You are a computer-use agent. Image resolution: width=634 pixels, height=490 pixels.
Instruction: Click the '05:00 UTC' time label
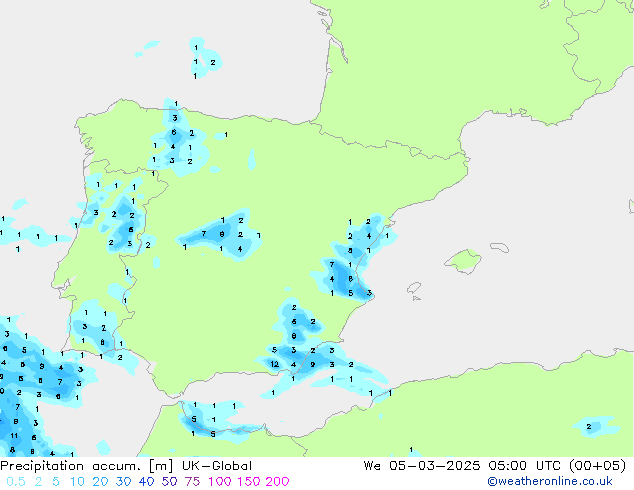526,466
